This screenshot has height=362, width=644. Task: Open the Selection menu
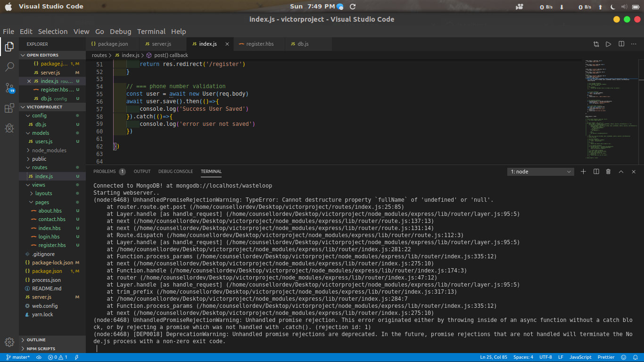click(53, 32)
